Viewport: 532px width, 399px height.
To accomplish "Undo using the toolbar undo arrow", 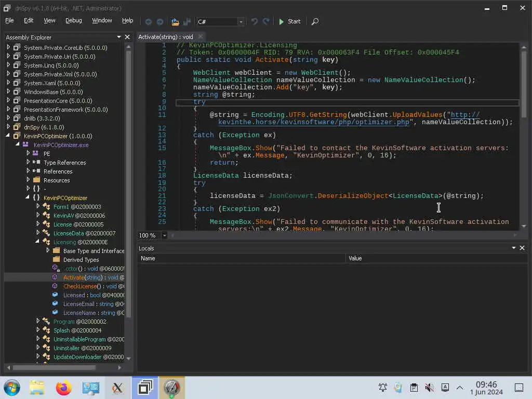I will pos(254,21).
